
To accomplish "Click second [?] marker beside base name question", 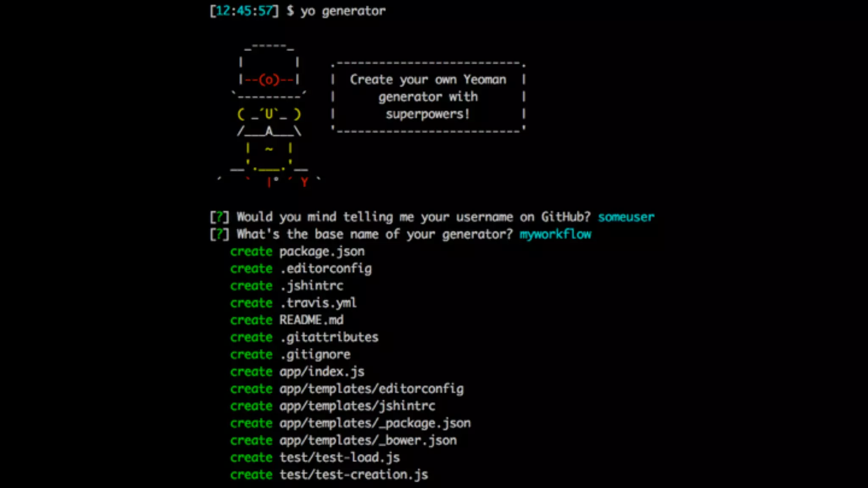I will coord(220,234).
